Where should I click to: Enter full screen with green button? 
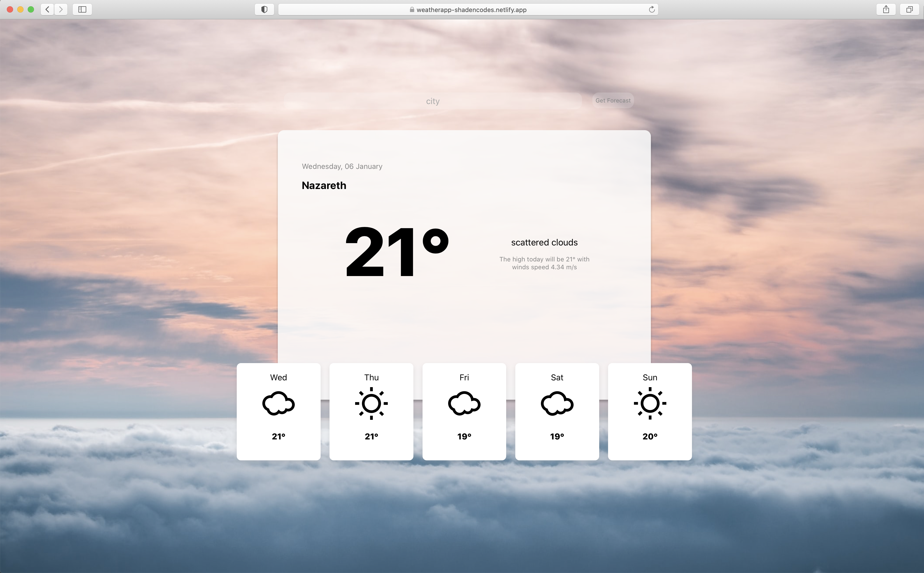coord(31,9)
